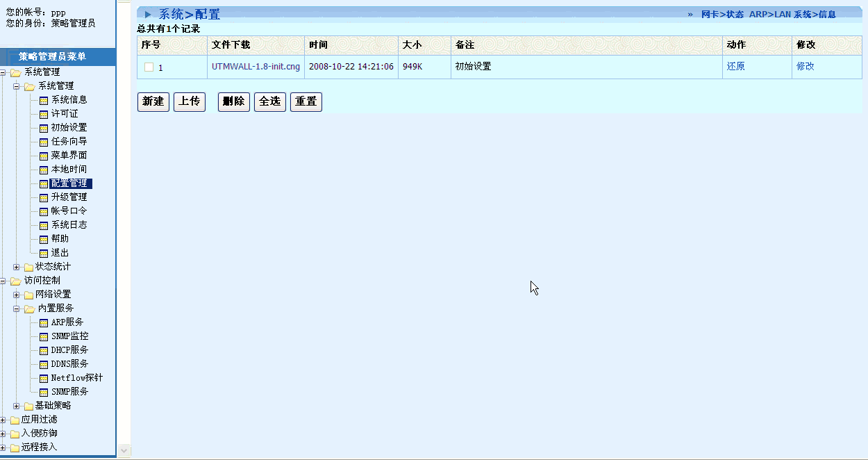
Task: Click the icon next to 系统日志
Action: pos(44,225)
